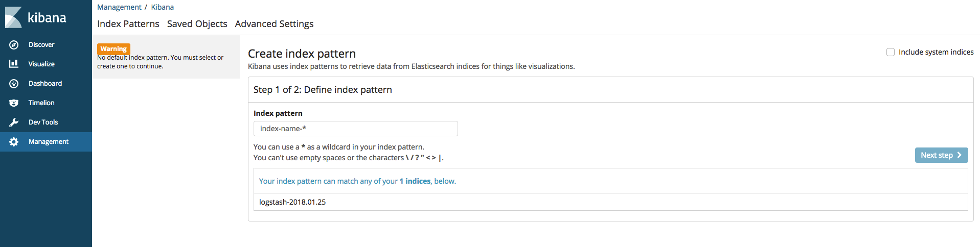Enable Include system indices checkbox
This screenshot has height=247, width=980.
tap(891, 52)
